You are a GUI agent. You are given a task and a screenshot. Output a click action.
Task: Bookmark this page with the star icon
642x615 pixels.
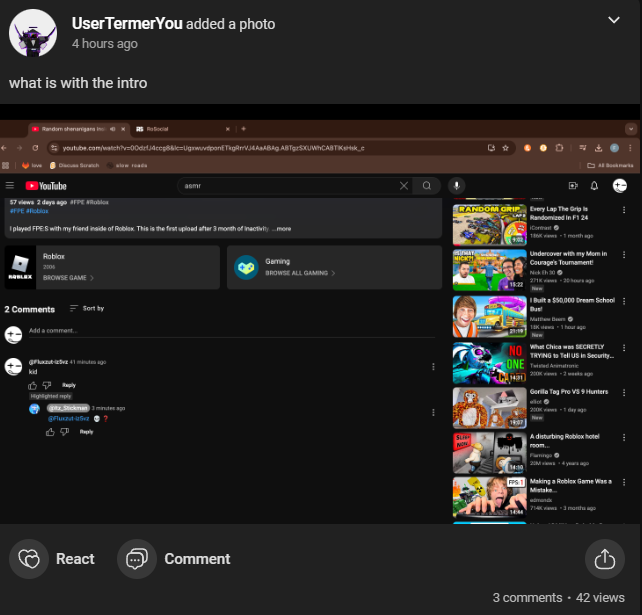506,148
